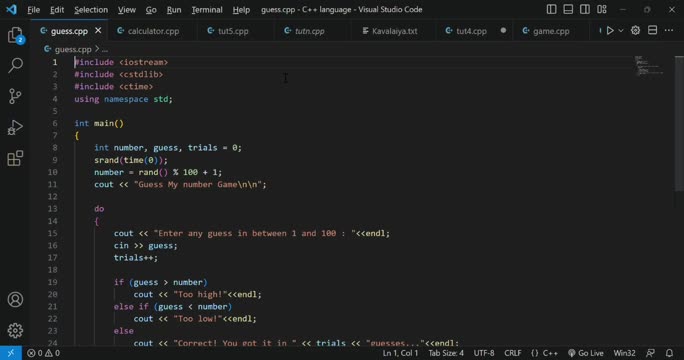Click the vertical scrollbar slider in editor
Image resolution: width=684 pixels, height=360 pixels.
pos(679,123)
